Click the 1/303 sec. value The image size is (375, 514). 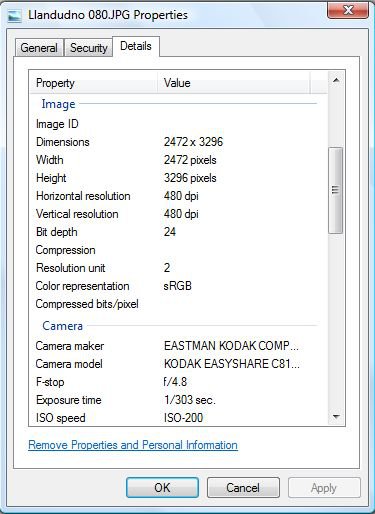tap(190, 400)
